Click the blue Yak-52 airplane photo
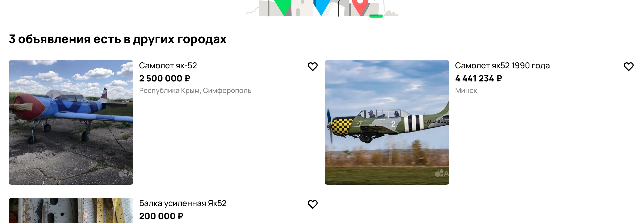This screenshot has width=644, height=223. click(71, 122)
